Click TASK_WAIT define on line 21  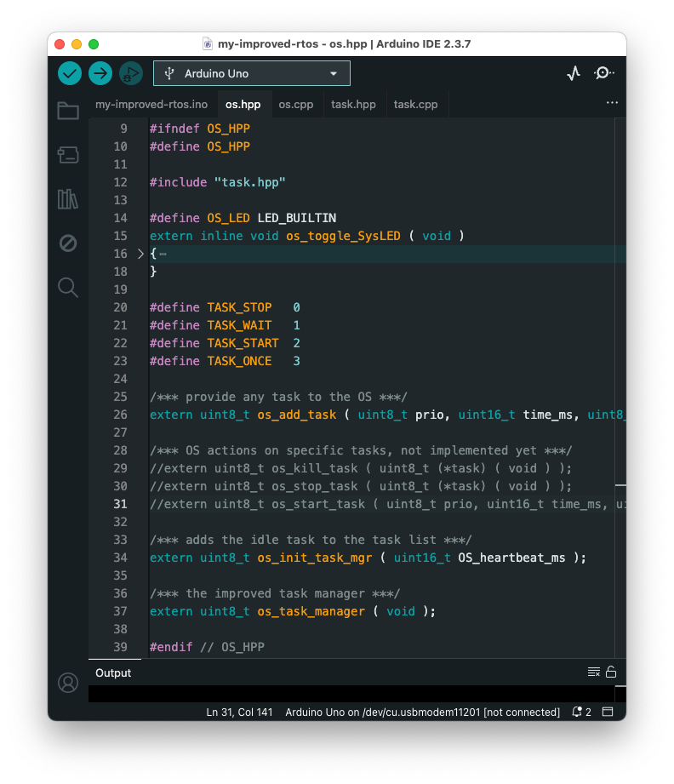(x=239, y=325)
